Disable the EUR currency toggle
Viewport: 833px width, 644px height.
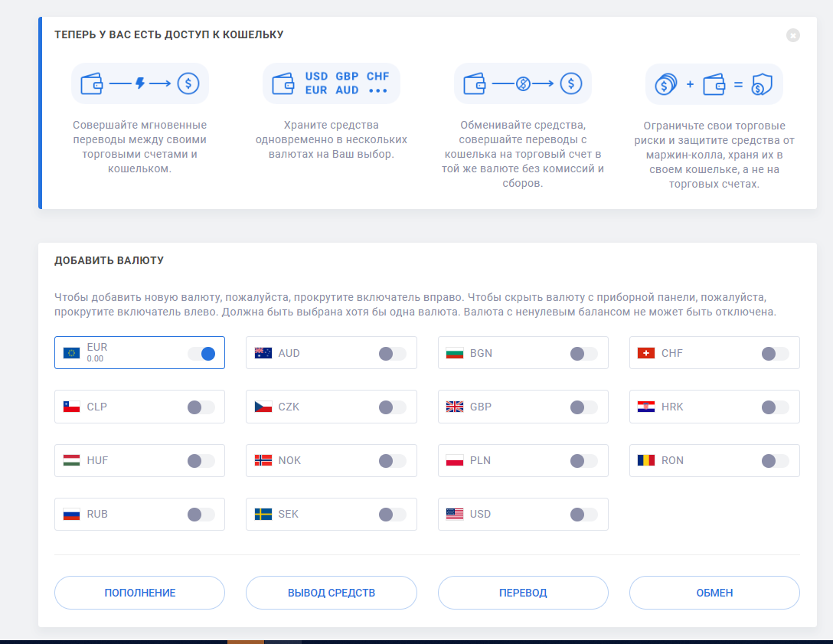pos(201,353)
